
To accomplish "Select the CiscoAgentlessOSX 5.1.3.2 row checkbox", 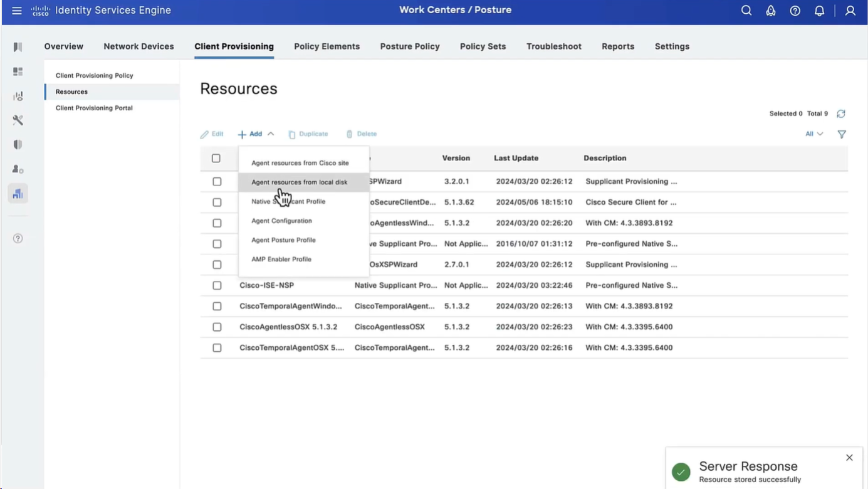I will coord(217,327).
